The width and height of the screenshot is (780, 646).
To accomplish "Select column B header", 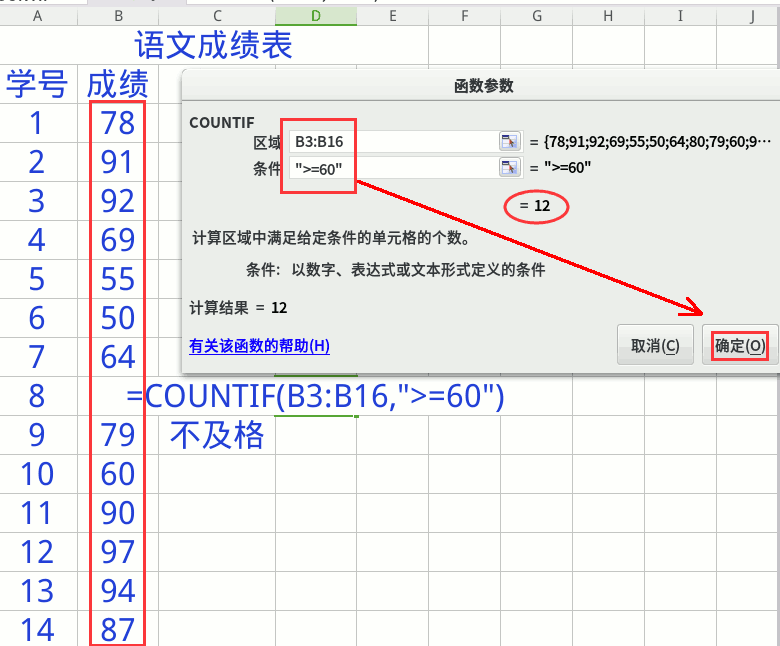I will click(118, 16).
